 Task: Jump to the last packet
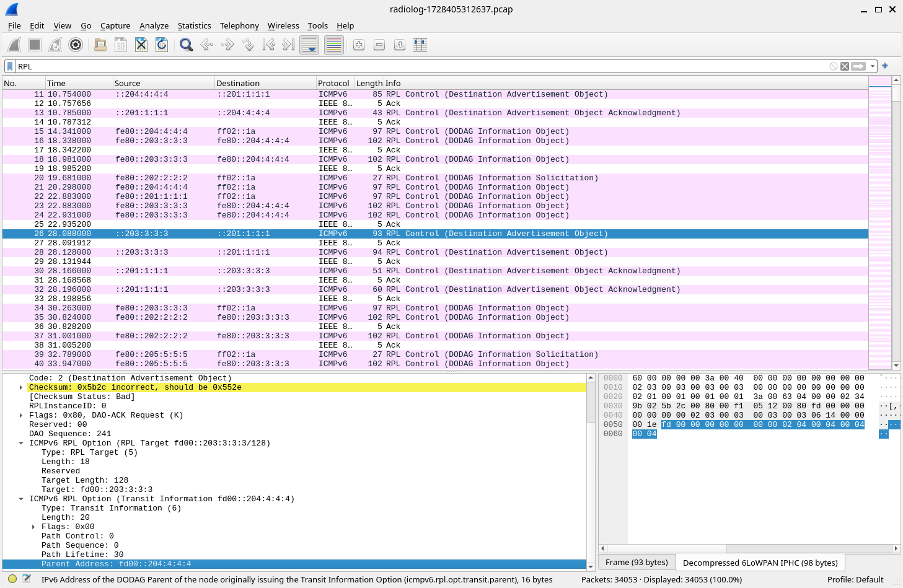[x=289, y=45]
